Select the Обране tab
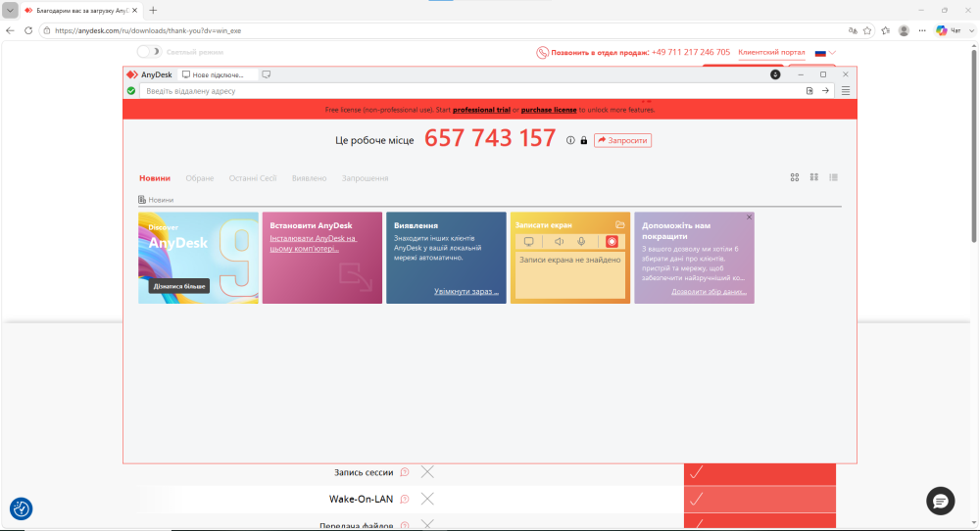This screenshot has width=980, height=531. (199, 178)
